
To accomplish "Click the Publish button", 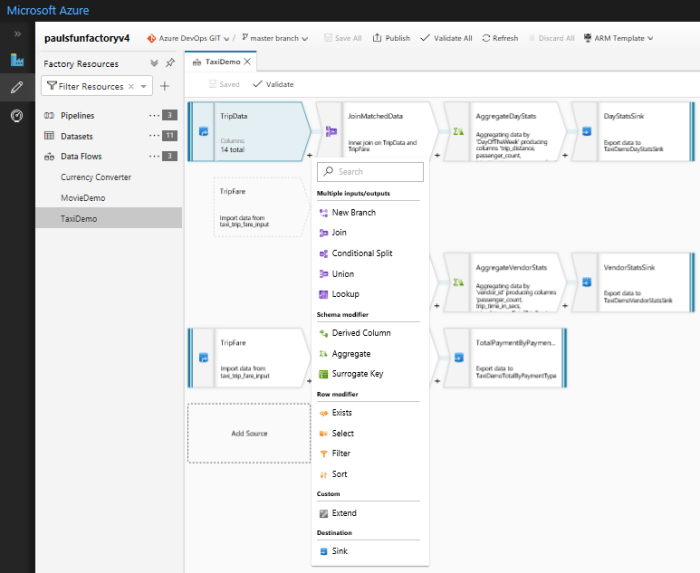I will point(391,38).
